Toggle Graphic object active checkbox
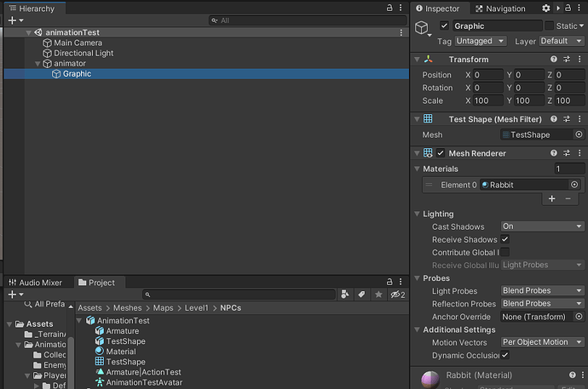Image resolution: width=588 pixels, height=389 pixels. click(x=444, y=26)
